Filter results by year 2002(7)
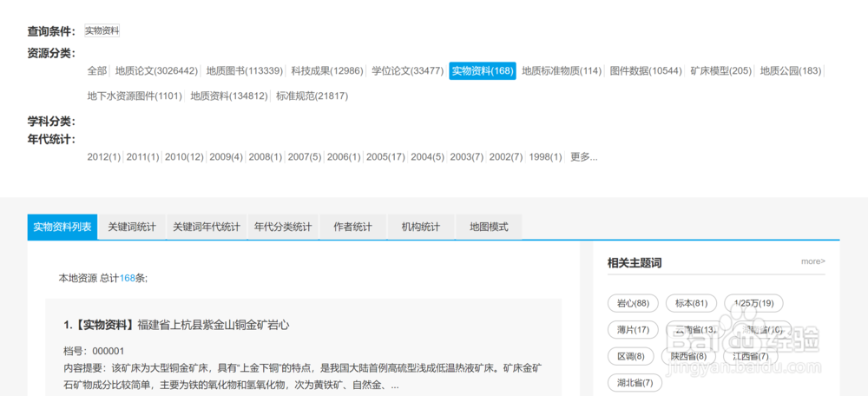 506,156
